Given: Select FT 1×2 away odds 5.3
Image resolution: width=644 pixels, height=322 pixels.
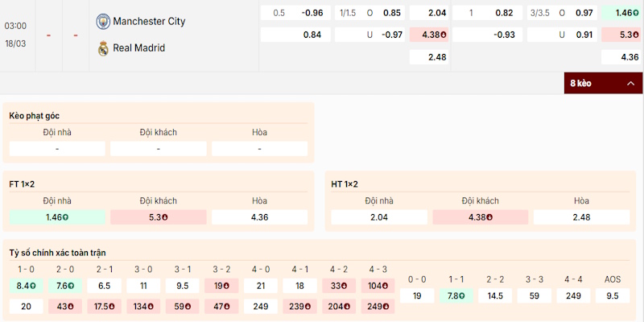Looking at the screenshot, I should pyautogui.click(x=159, y=217).
